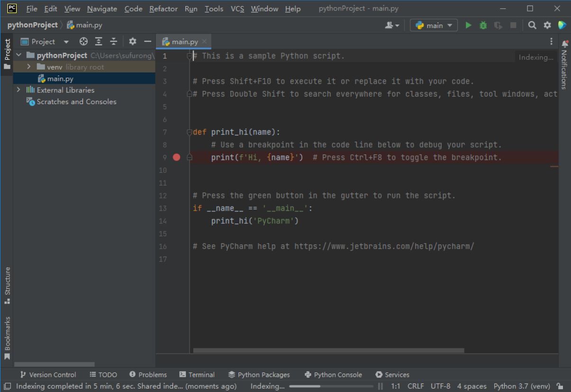Collapse all items in Project panel
Image resolution: width=571 pixels, height=392 pixels.
tap(114, 42)
